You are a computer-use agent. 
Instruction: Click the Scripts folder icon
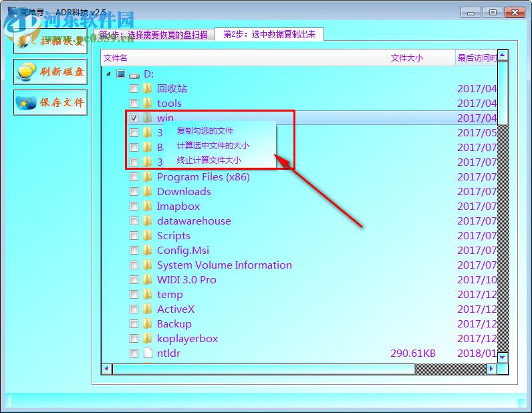pyautogui.click(x=148, y=235)
